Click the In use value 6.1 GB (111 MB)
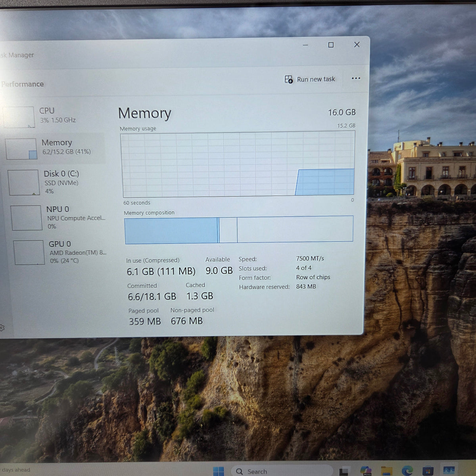 pos(161,271)
